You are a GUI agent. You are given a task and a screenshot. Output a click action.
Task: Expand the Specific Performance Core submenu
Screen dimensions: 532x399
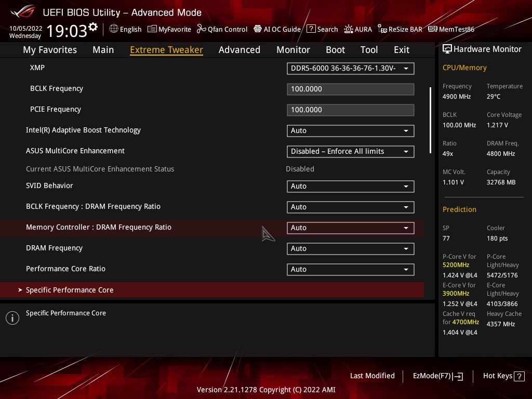212,290
